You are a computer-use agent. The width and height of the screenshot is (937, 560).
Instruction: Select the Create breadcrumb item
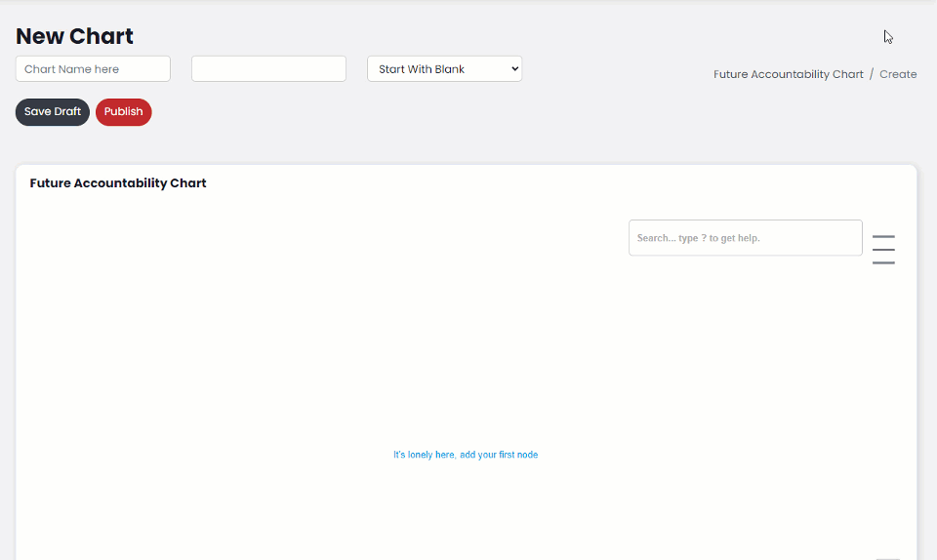[898, 74]
